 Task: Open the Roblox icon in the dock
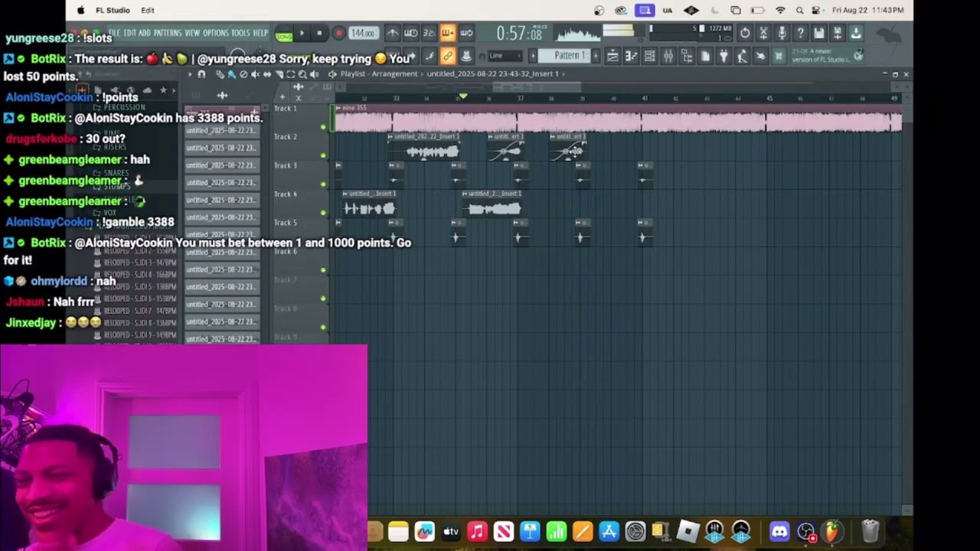coord(688,531)
